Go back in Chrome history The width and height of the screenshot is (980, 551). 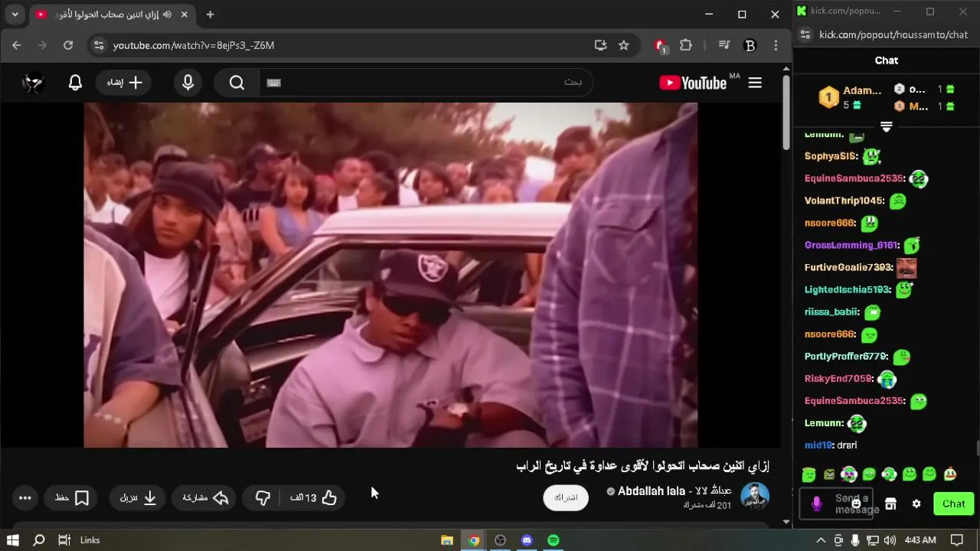(17, 45)
